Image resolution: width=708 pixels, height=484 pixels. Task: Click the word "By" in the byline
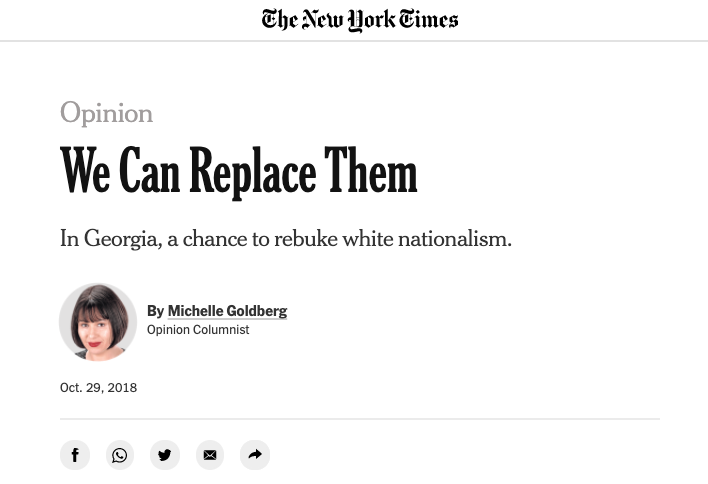click(155, 311)
